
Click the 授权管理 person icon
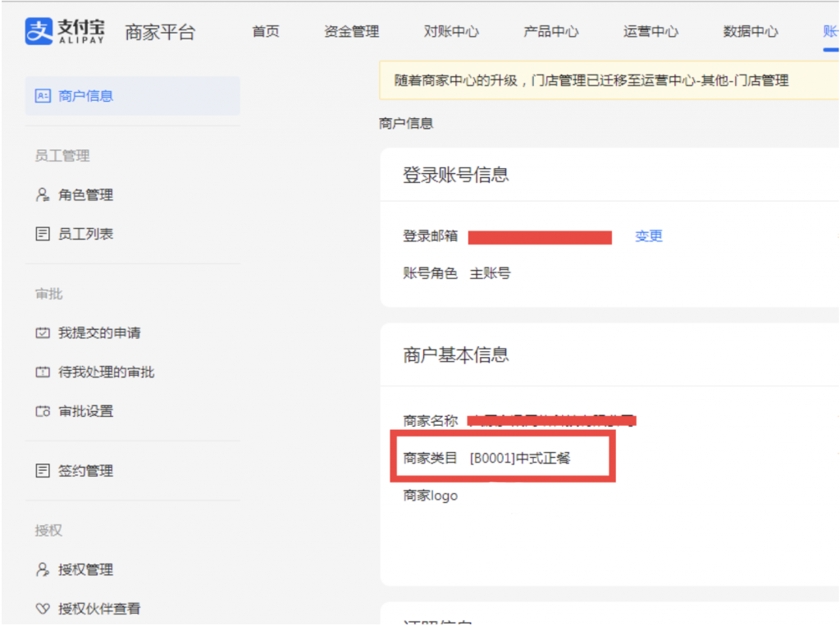(42, 569)
